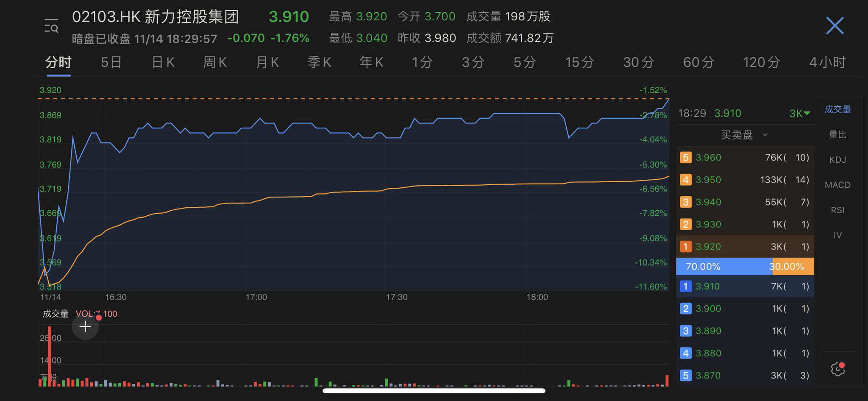Select the KDJ indicator
The width and height of the screenshot is (868, 401).
click(837, 160)
